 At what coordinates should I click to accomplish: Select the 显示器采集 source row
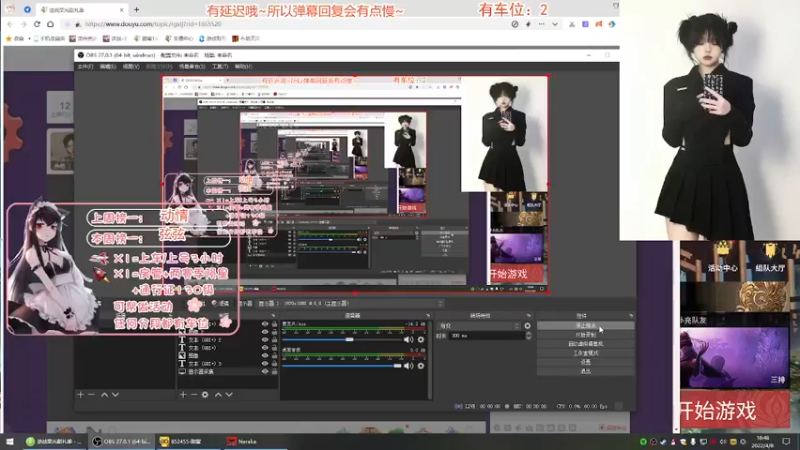pos(227,371)
